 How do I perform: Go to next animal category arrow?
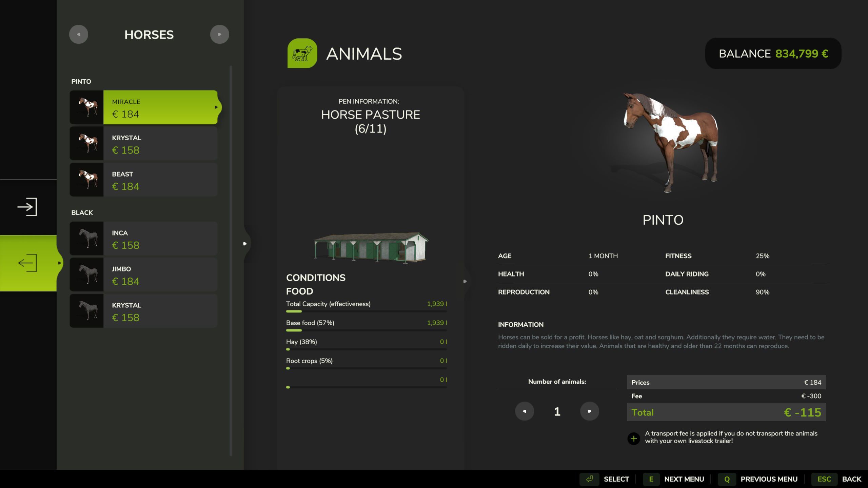pos(219,34)
